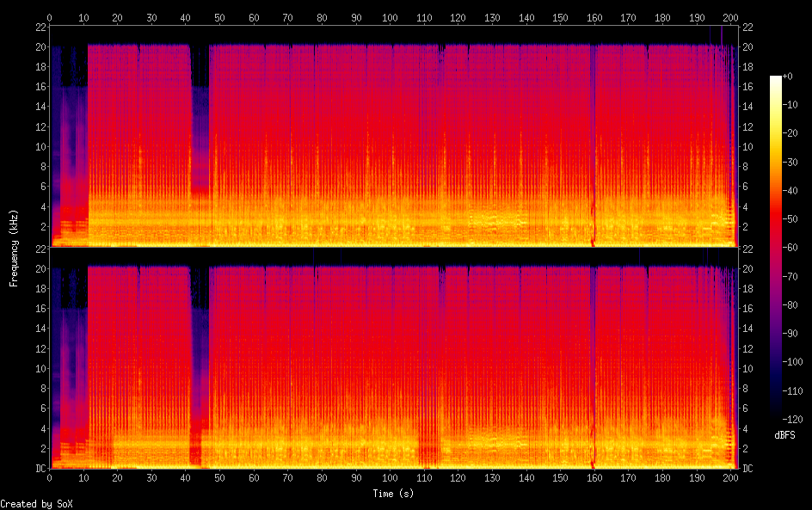Viewport: 812px width, 510px height.
Task: Click the '16' kHz label on the lower channel's left axis
Action: [41, 309]
